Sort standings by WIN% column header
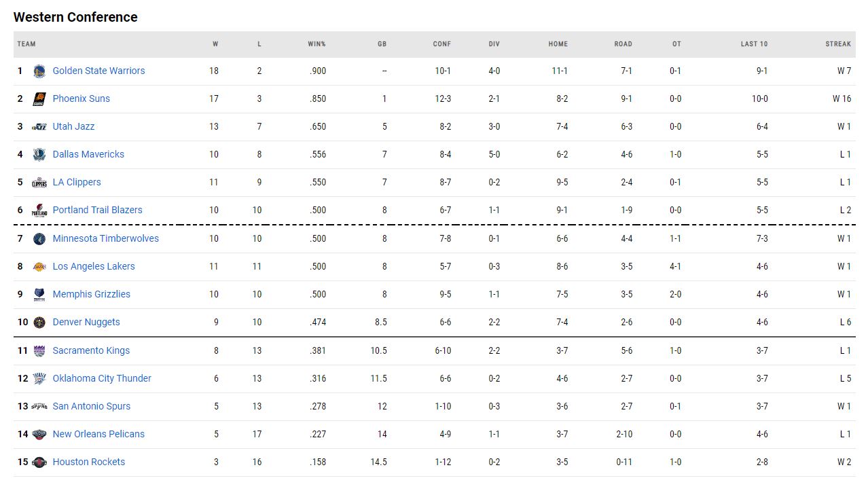 (317, 44)
